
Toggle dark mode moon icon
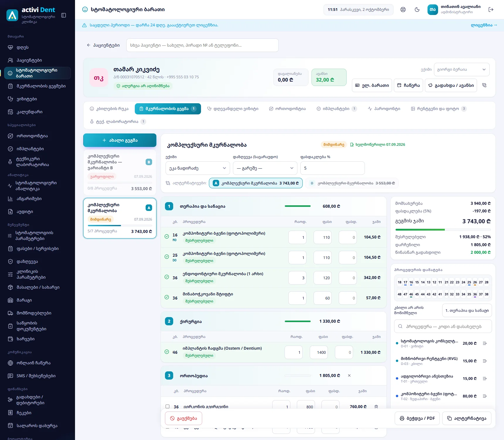[417, 10]
